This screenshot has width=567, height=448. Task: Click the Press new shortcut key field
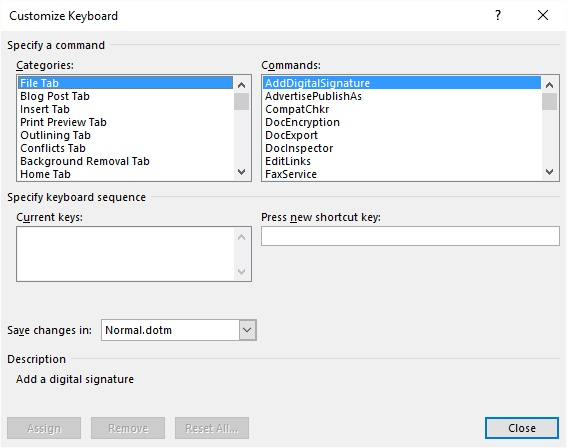click(x=410, y=236)
